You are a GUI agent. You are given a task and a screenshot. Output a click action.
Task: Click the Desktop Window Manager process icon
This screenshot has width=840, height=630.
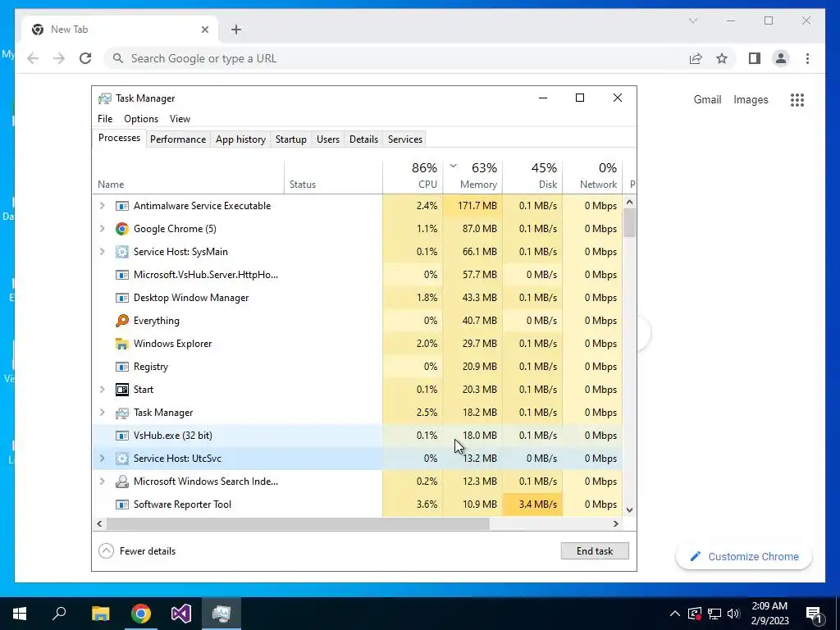122,298
